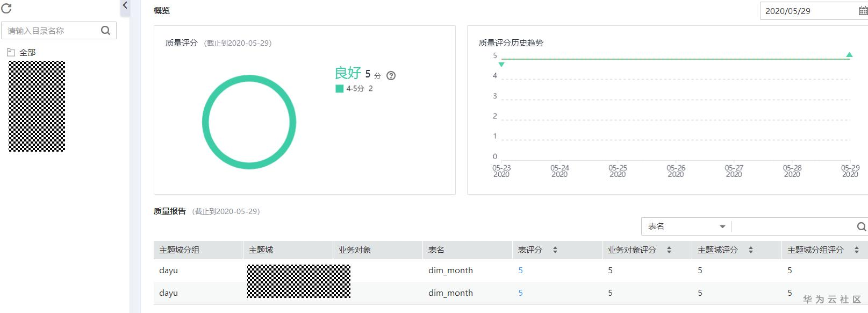Sort by 主题域评分 column

click(751, 250)
